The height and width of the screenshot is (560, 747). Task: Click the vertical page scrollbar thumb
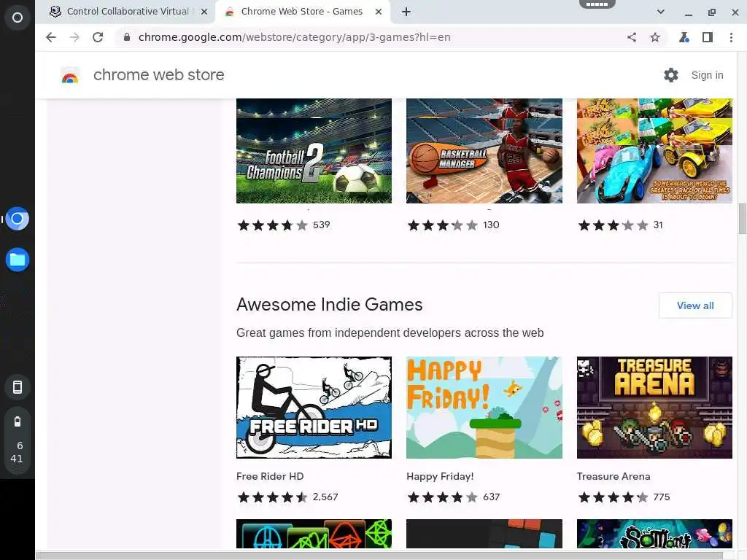tap(742, 219)
